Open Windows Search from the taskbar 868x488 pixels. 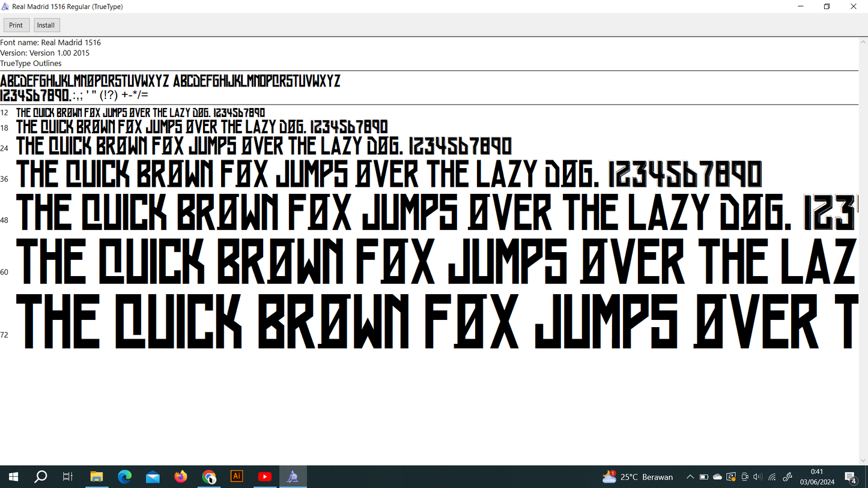coord(40,477)
